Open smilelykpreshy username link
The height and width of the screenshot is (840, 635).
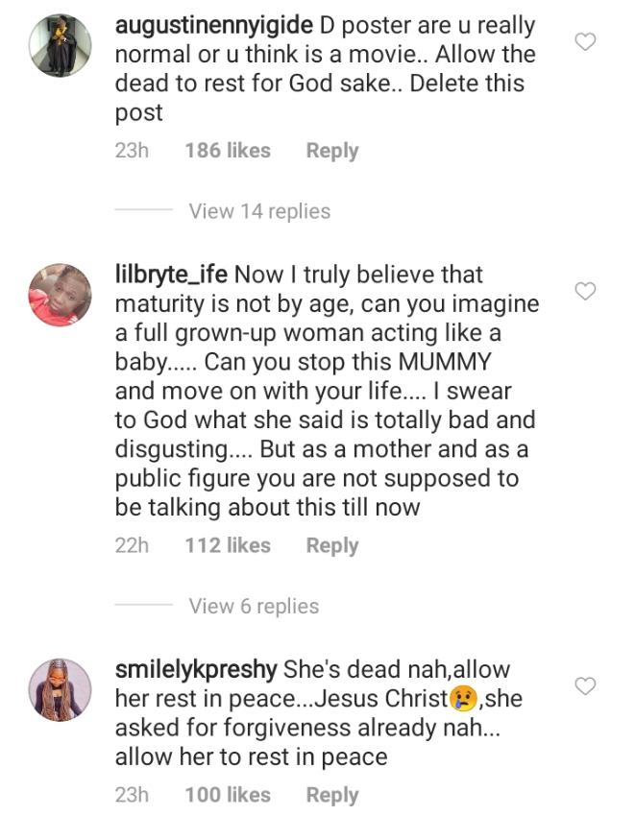pyautogui.click(x=196, y=669)
